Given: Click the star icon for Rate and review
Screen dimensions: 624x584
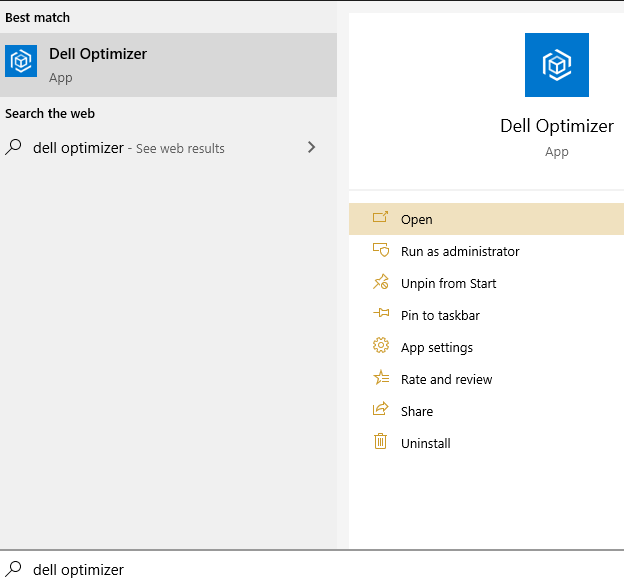Looking at the screenshot, I should point(380,379).
